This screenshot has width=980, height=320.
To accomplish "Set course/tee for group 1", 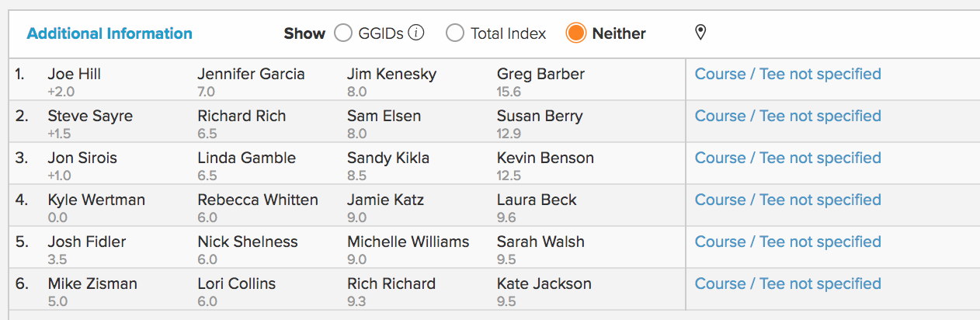I will click(787, 75).
